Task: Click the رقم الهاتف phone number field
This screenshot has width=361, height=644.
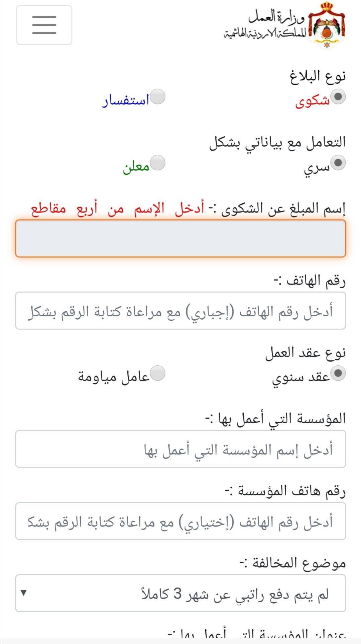Action: [x=180, y=311]
